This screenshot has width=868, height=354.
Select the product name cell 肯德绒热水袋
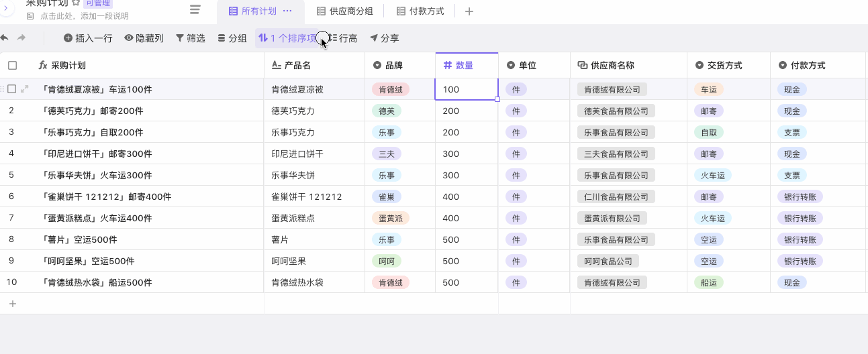(315, 282)
